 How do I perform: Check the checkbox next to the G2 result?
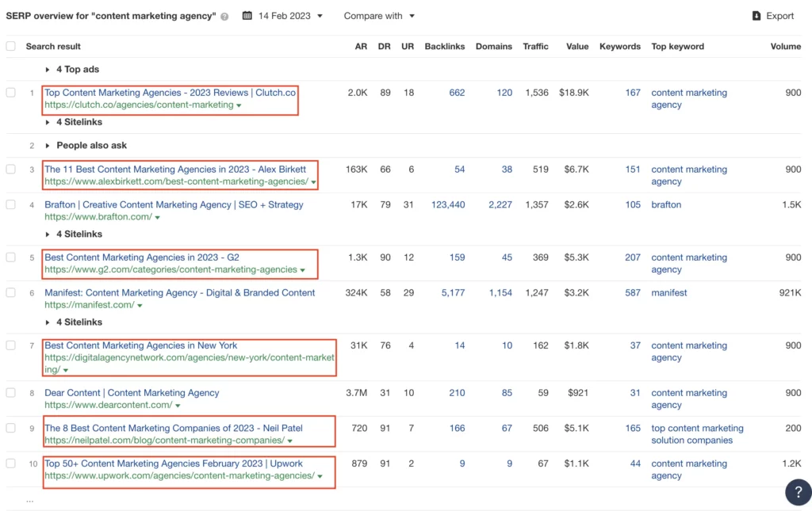tap(10, 258)
